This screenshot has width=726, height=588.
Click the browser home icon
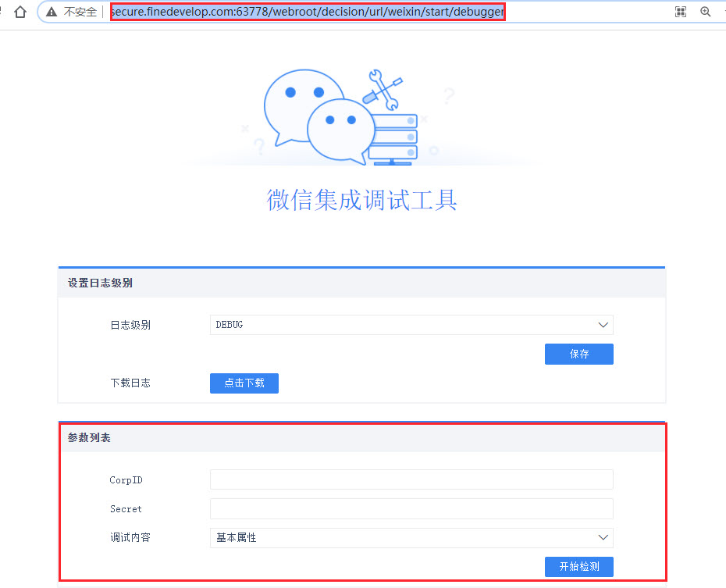tap(20, 12)
